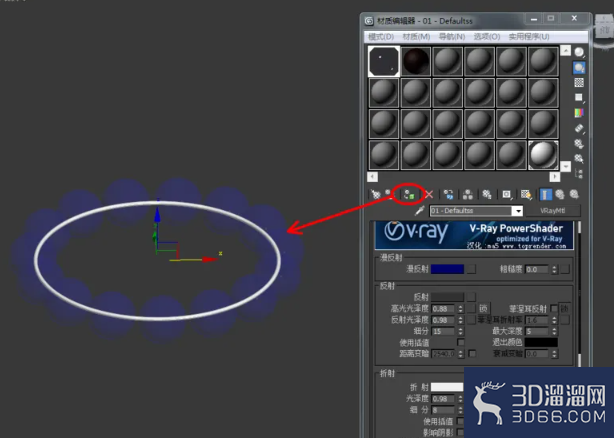Click the dark 反射 color swatch
Image resolution: width=614 pixels, height=438 pixels.
point(447,297)
